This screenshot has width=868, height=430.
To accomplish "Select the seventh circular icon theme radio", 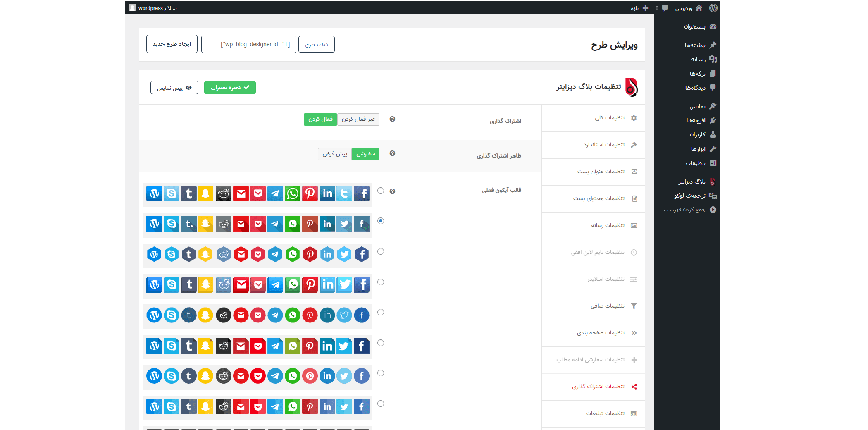I will pyautogui.click(x=381, y=373).
